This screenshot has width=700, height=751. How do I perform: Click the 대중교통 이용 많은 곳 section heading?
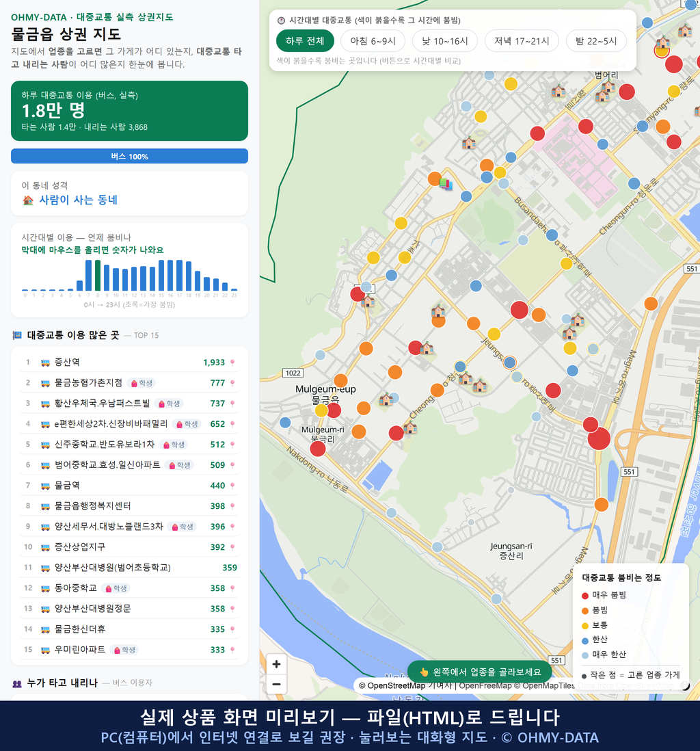pos(72,335)
